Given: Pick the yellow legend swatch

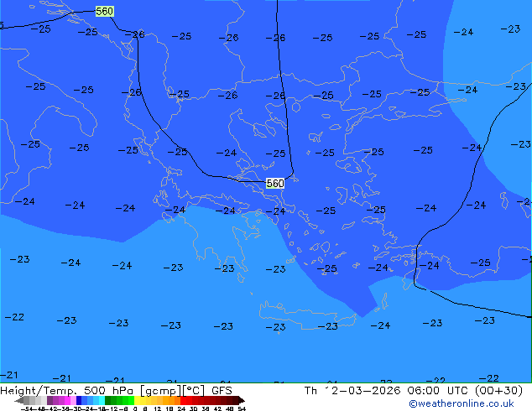Looking at the screenshot, I should [137, 400].
